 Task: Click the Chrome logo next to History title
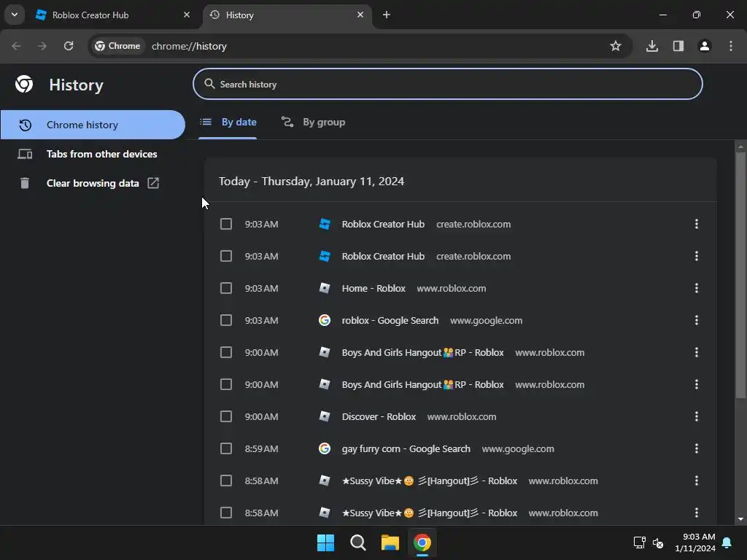(24, 85)
